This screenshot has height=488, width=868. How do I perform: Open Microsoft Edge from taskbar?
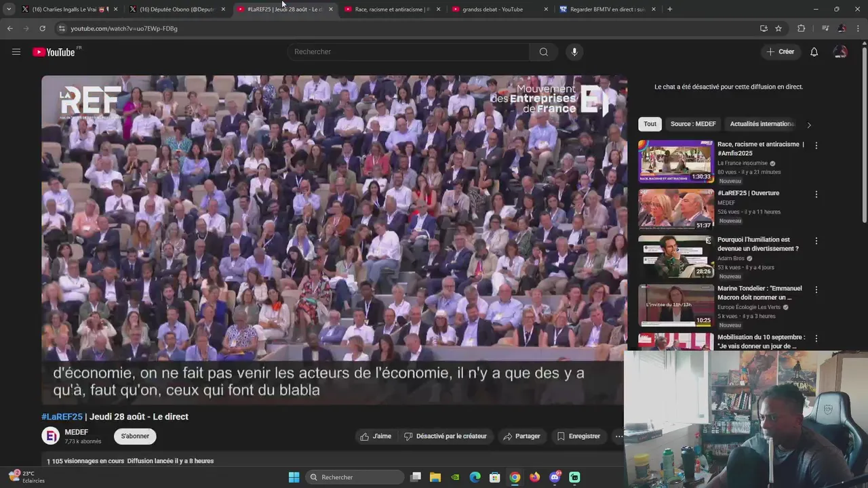point(475,477)
